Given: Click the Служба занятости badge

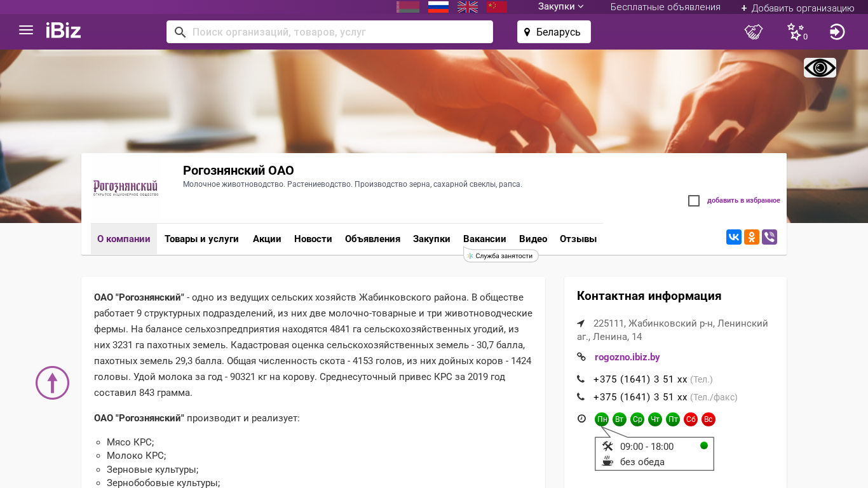Looking at the screenshot, I should click(501, 255).
